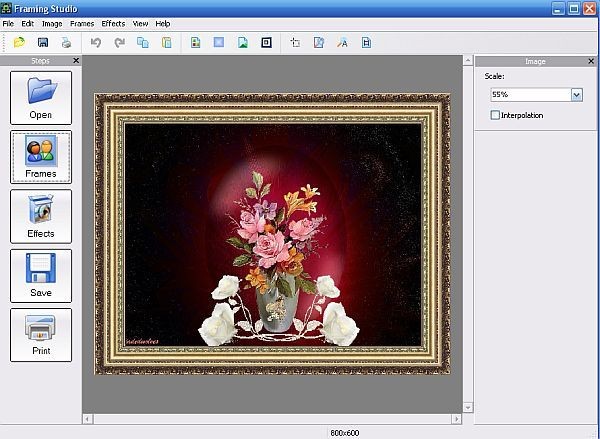Click the floppy disk save toolbar icon
600x439 pixels.
tap(43, 42)
